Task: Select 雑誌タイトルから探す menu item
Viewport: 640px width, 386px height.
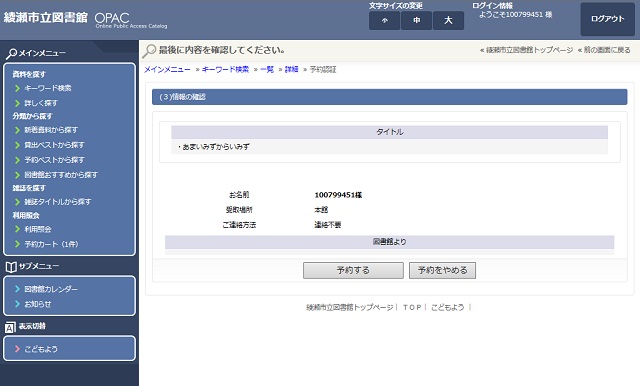Action: point(58,202)
